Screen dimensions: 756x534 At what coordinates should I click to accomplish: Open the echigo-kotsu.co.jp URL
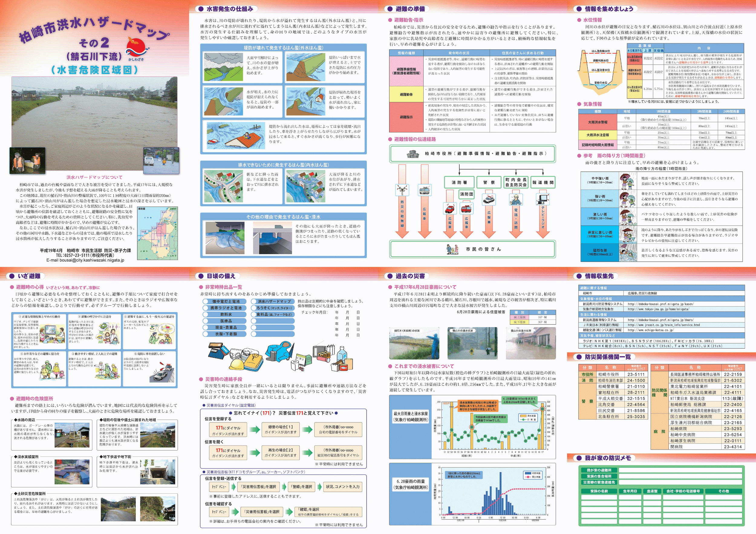pos(651,330)
